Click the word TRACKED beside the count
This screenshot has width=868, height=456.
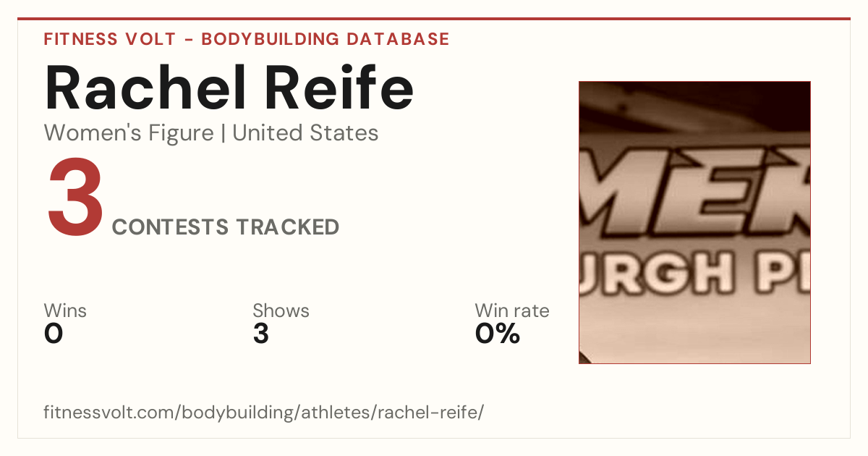point(287,227)
